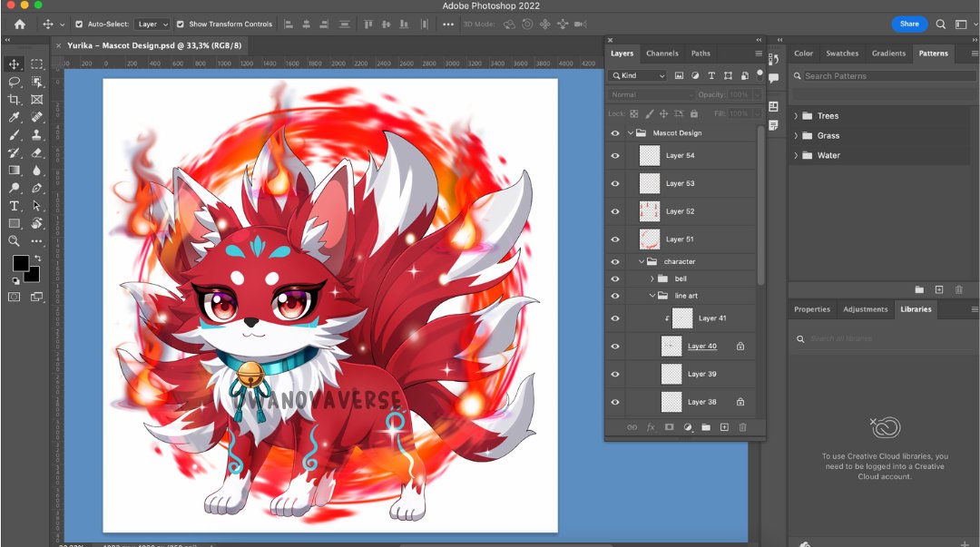Select the Move tool
The height and width of the screenshot is (547, 980).
point(14,63)
